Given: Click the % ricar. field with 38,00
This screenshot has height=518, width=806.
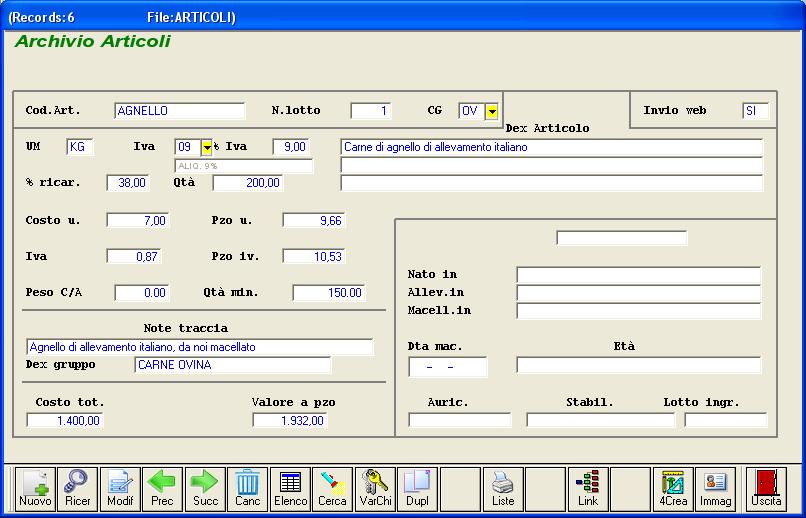Looking at the screenshot, I should click(x=128, y=183).
